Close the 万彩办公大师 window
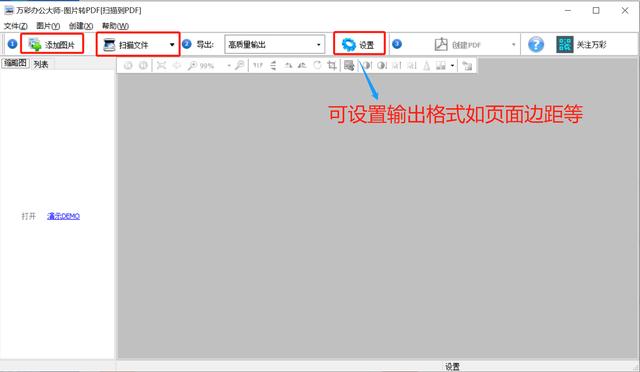Viewport: 640px width, 372px height. tap(625, 11)
